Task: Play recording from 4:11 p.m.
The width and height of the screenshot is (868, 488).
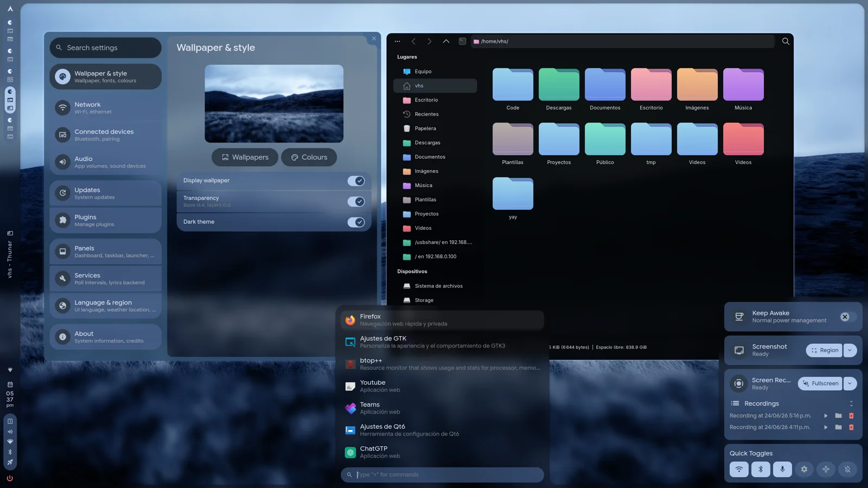Action: (x=826, y=427)
